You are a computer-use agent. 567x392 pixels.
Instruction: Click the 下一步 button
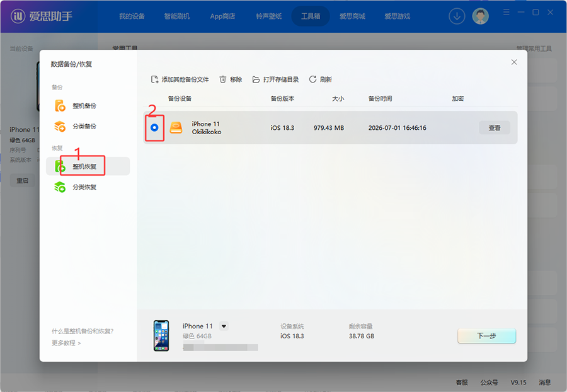coord(486,336)
